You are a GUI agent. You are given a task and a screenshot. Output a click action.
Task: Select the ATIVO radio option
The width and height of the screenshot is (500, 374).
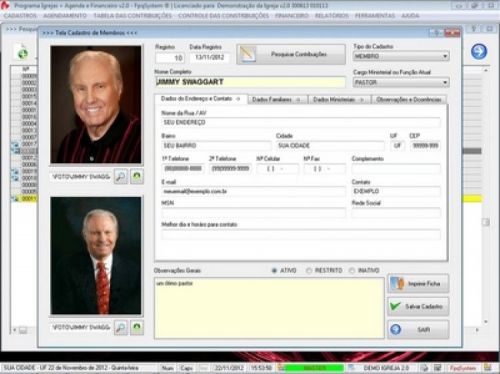coord(274,270)
